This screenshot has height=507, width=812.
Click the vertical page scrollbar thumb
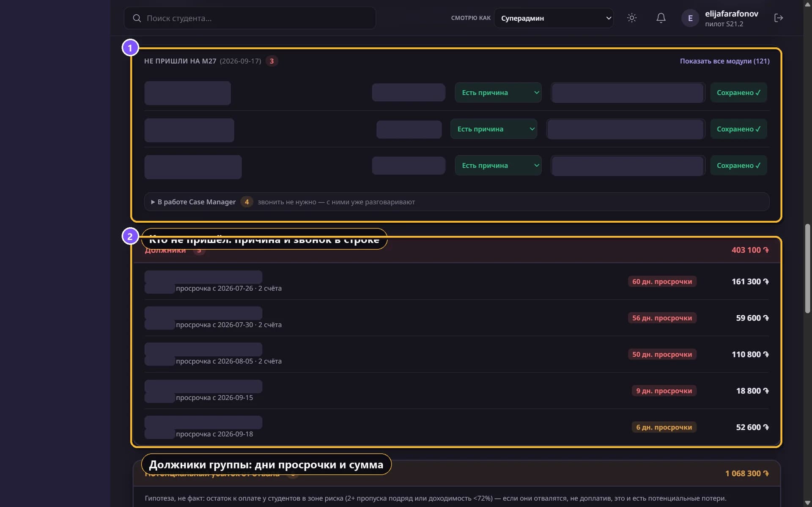tap(807, 269)
